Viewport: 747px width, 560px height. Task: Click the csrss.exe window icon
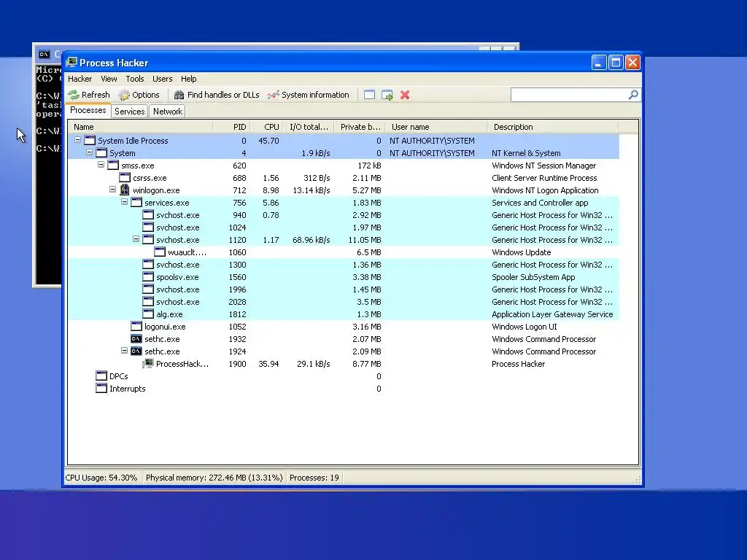(125, 178)
